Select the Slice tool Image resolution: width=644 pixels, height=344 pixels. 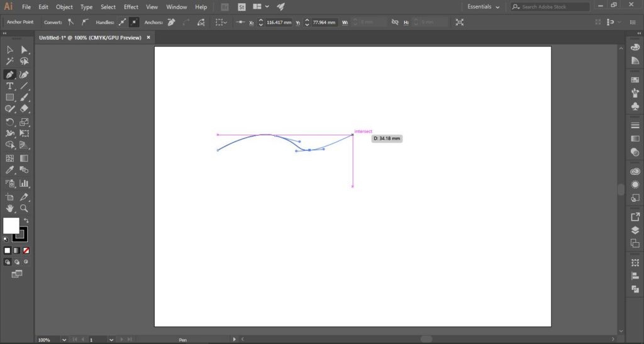pyautogui.click(x=24, y=197)
